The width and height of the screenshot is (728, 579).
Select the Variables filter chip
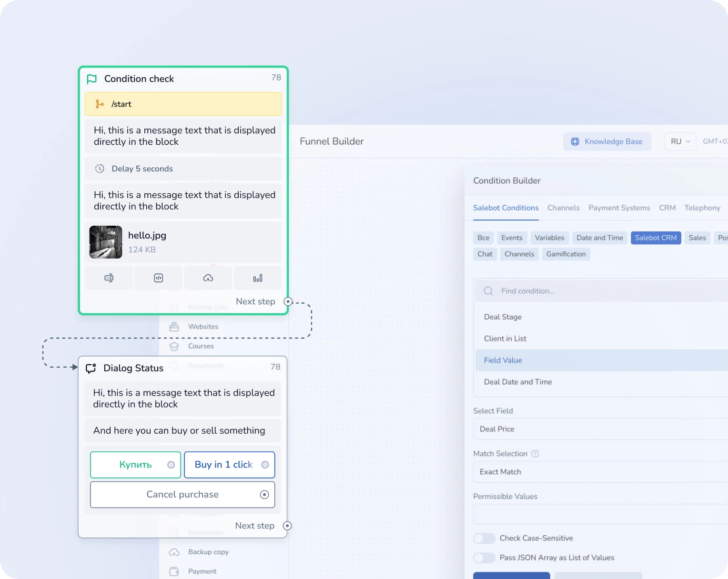[x=549, y=238]
